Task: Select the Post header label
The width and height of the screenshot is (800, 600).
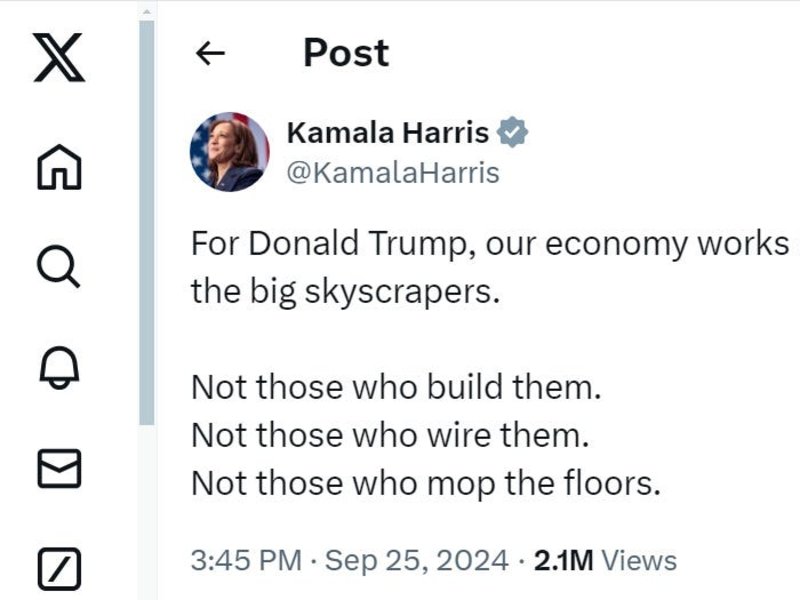Action: (x=345, y=53)
